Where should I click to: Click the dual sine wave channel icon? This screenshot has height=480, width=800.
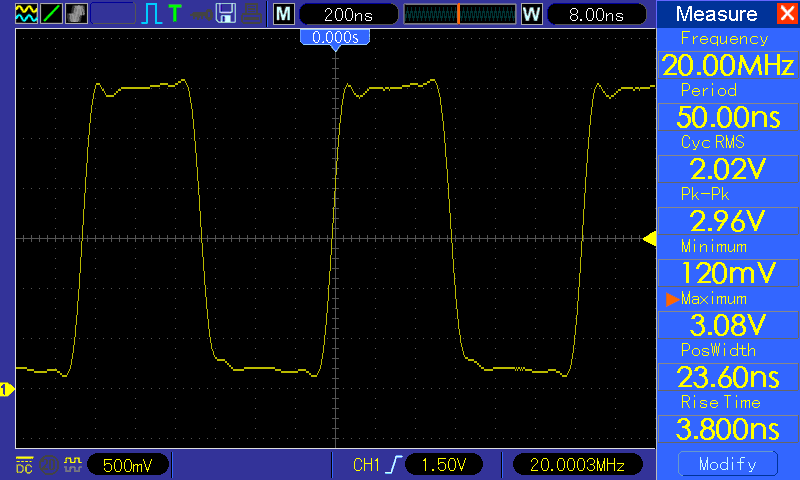coord(26,14)
